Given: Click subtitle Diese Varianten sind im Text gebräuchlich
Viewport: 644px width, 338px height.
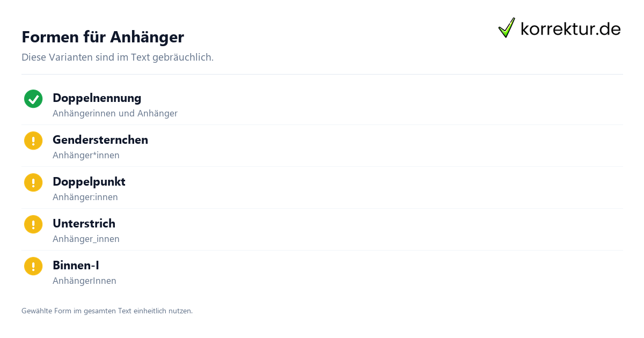Looking at the screenshot, I should click(x=118, y=57).
